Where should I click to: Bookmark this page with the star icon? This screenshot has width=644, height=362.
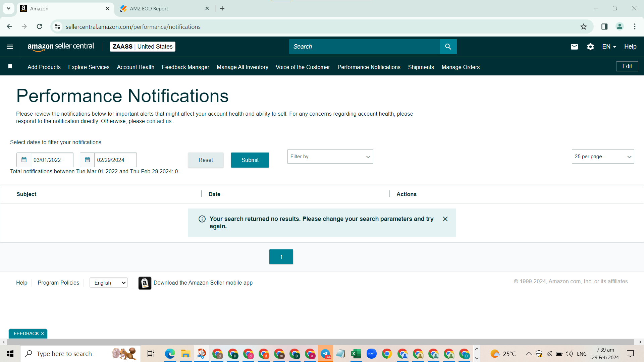point(584,26)
